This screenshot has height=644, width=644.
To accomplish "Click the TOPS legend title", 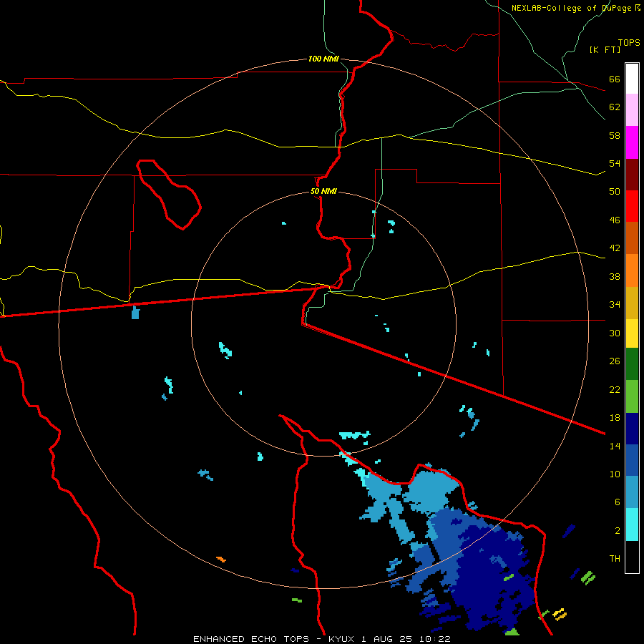I will click(629, 43).
